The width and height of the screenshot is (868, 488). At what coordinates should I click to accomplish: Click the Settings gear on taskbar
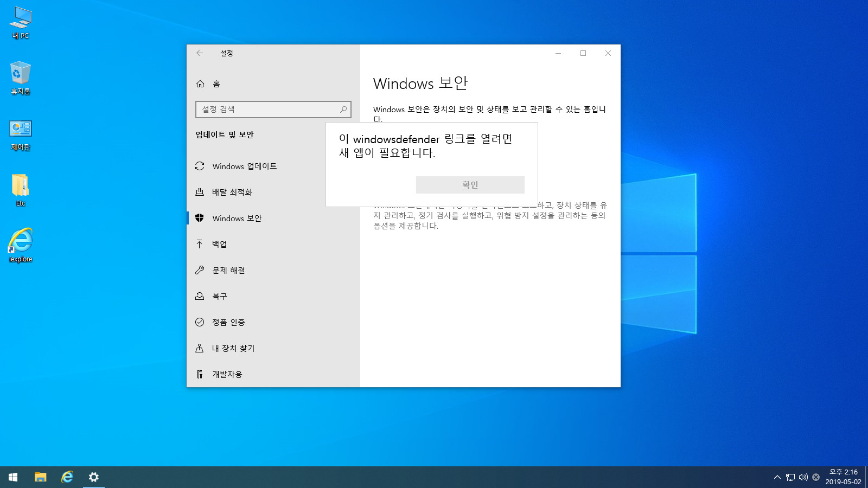click(x=94, y=477)
